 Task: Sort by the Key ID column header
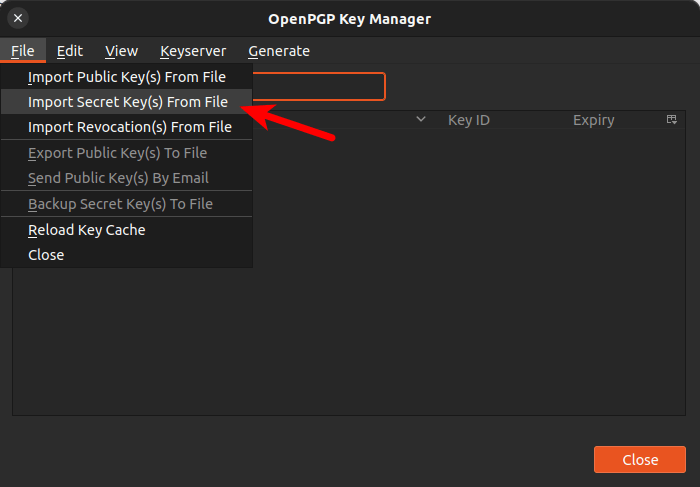click(469, 120)
